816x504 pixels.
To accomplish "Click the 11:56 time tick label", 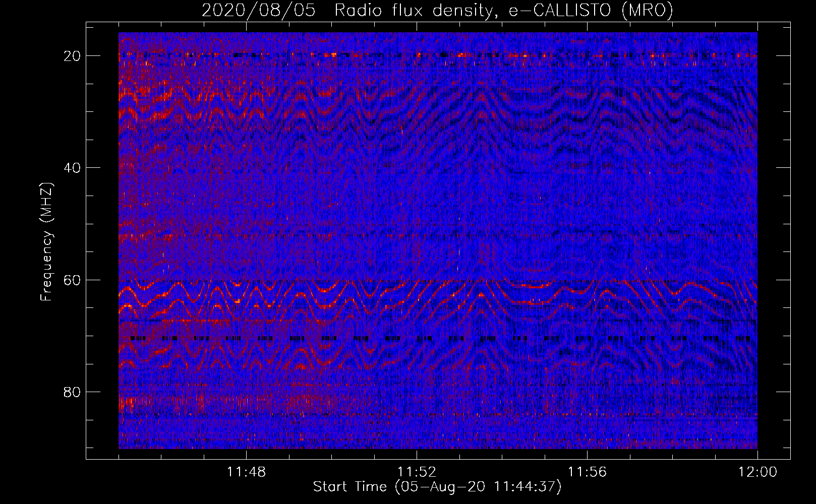I will pyautogui.click(x=587, y=472).
